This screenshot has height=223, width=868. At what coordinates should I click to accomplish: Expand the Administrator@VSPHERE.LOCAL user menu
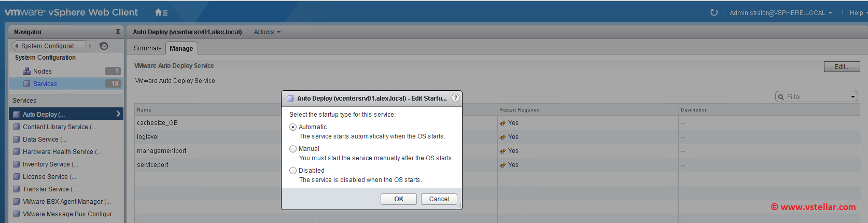[x=780, y=13]
